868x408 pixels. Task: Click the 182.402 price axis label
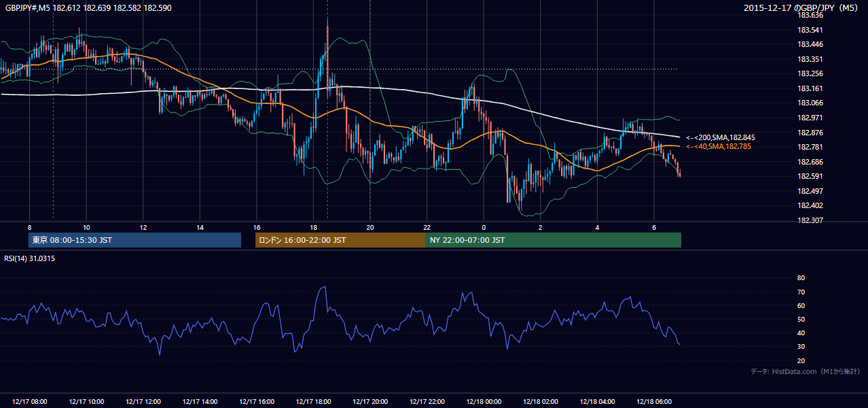tap(810, 205)
